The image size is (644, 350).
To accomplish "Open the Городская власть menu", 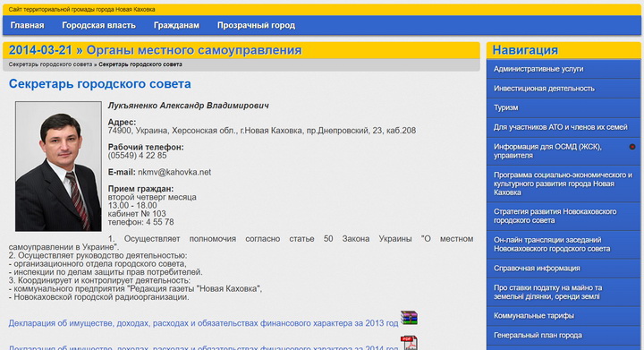I will pyautogui.click(x=98, y=25).
